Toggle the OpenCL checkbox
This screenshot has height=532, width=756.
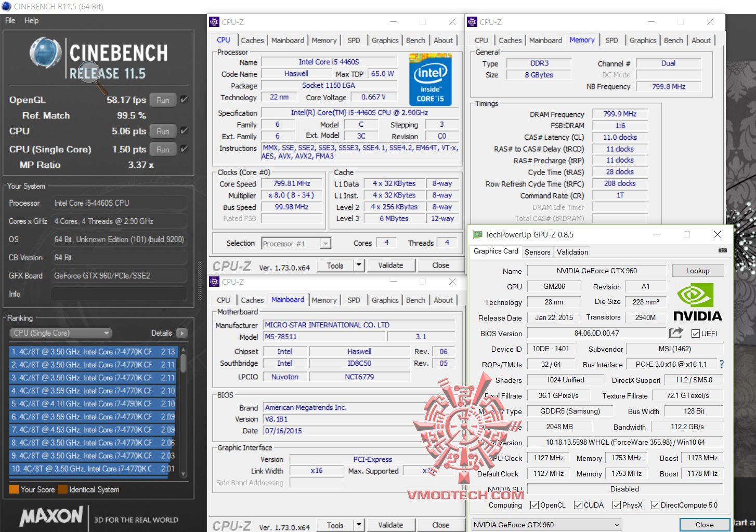534,505
